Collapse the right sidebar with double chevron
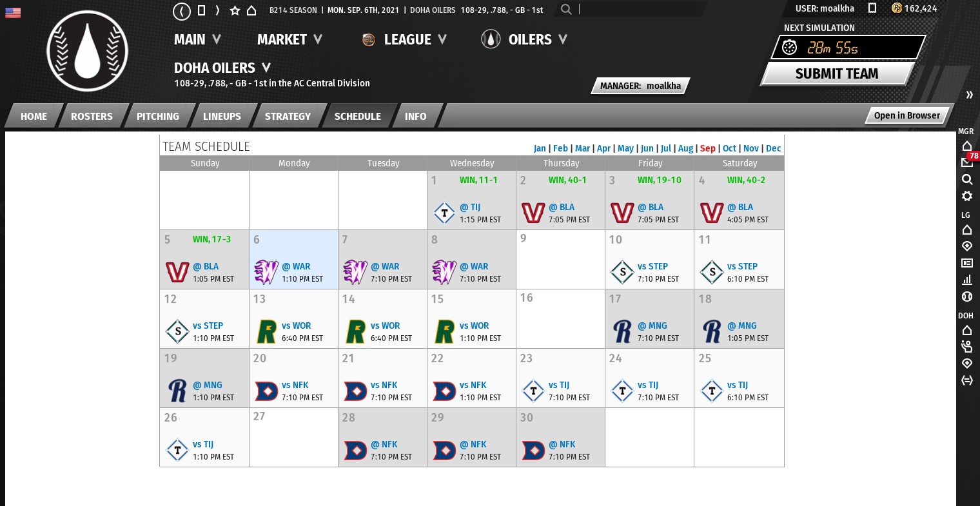 969,95
